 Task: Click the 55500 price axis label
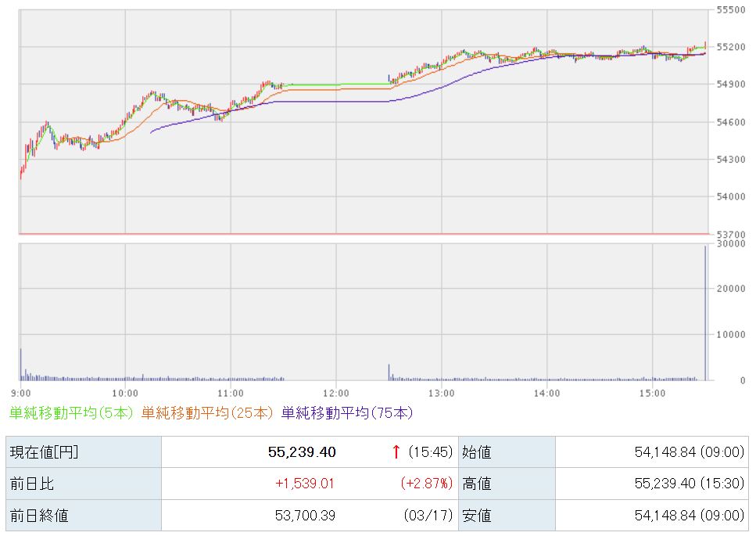(730, 9)
